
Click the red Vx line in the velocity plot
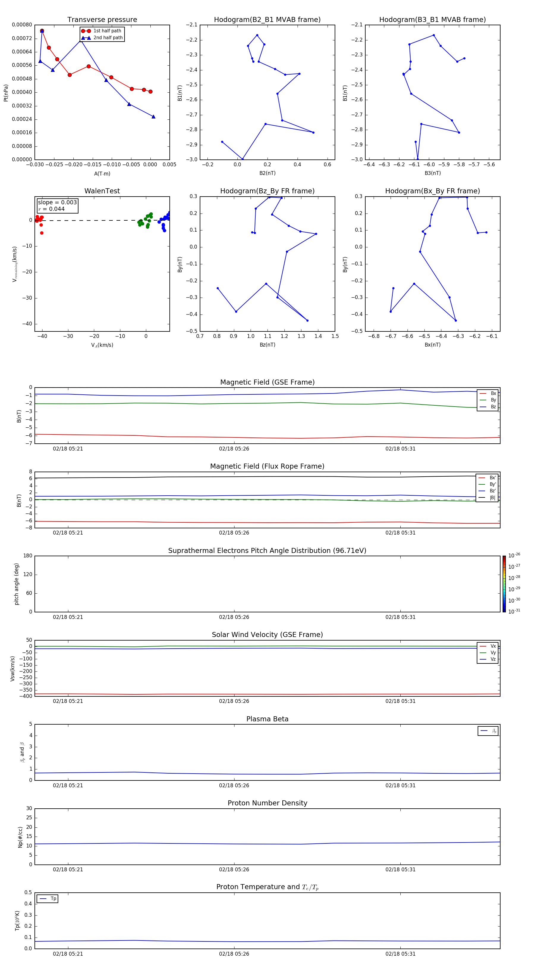(267, 694)
